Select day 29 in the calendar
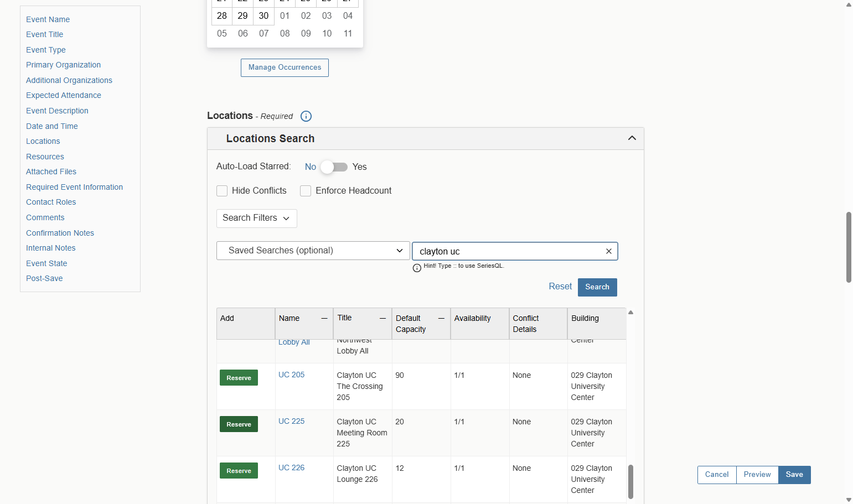 point(243,16)
